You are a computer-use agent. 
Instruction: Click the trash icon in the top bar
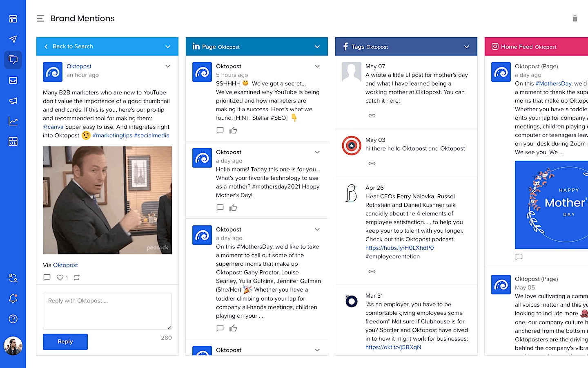(x=575, y=18)
